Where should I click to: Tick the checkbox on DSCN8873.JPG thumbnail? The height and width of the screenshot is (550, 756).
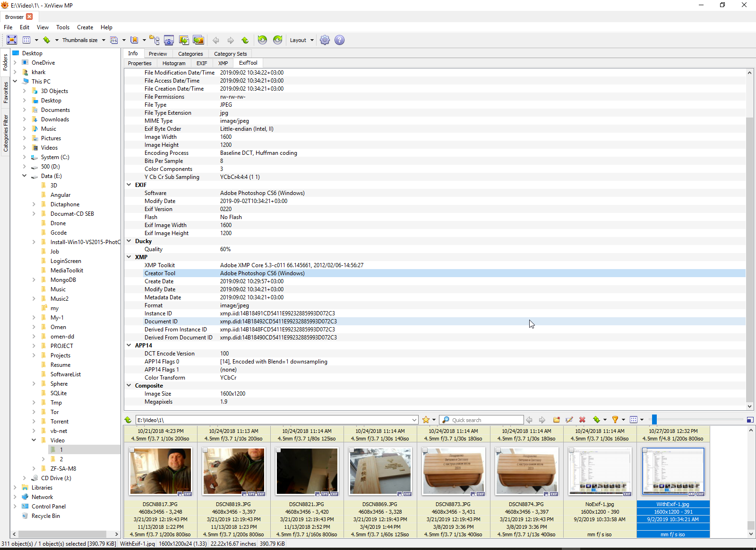point(425,450)
